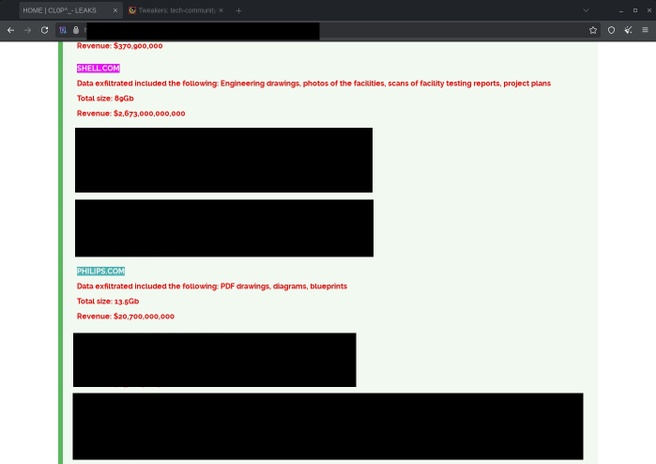Close the Tweakers tab
Viewport: 656px width, 464px height.
tap(221, 10)
